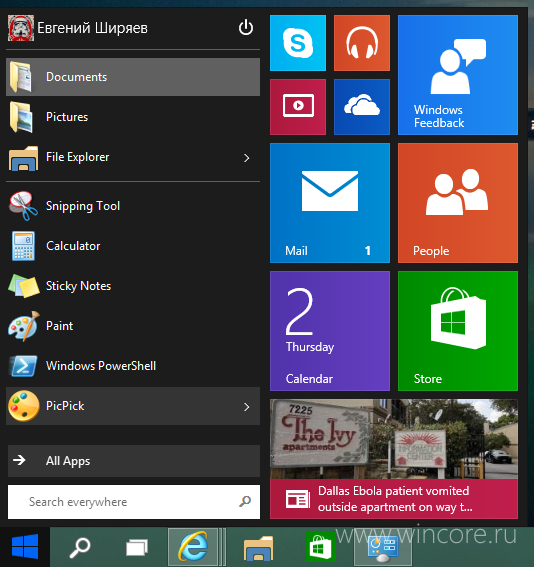
Task: Click the Calculator app icon
Action: click(x=23, y=246)
